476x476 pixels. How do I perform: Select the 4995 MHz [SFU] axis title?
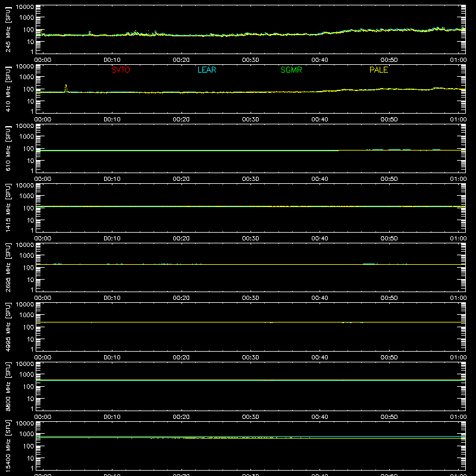8,327
